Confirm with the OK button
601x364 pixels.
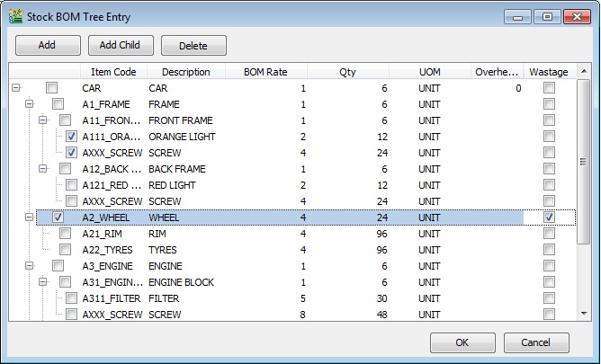click(462, 342)
